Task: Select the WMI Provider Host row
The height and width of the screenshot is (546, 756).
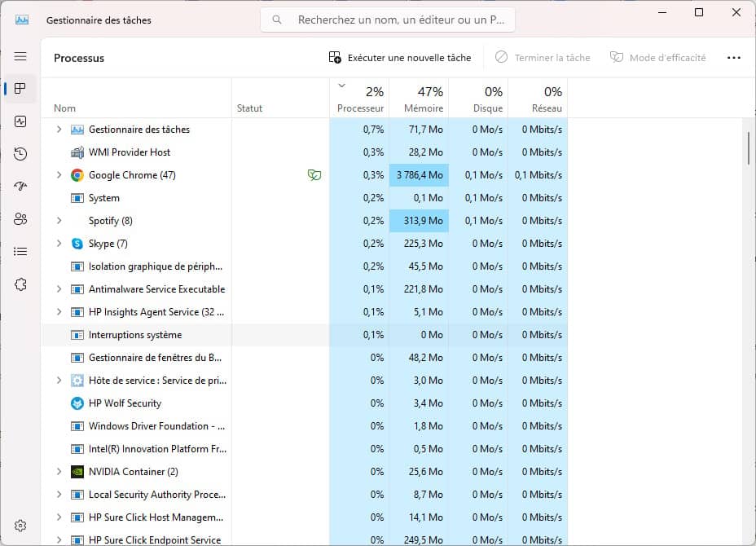Action: click(304, 152)
